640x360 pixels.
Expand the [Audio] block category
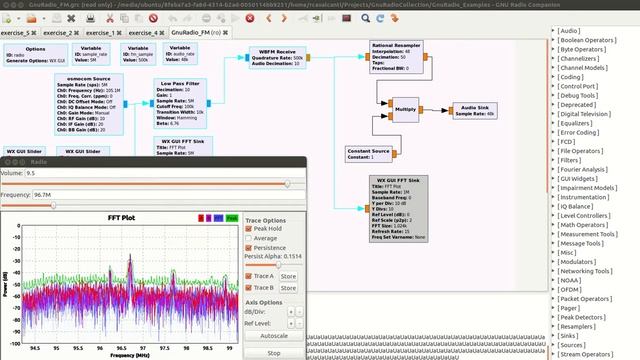(553, 31)
